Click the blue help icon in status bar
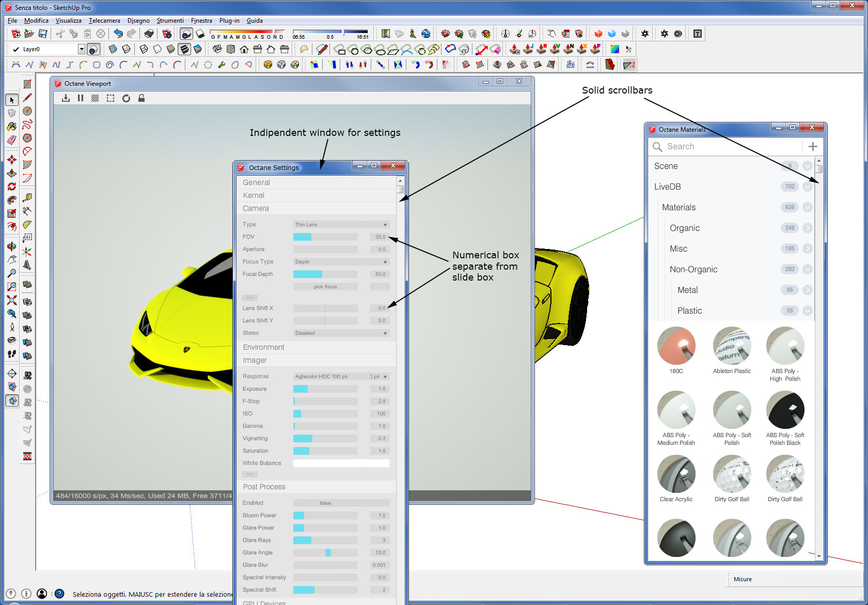Viewport: 868px width, 605px height. pos(59,594)
